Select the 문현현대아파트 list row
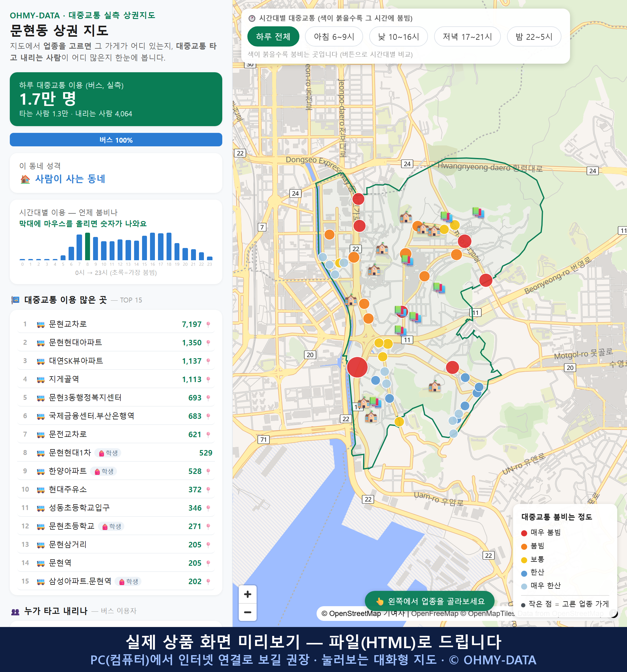 click(116, 343)
